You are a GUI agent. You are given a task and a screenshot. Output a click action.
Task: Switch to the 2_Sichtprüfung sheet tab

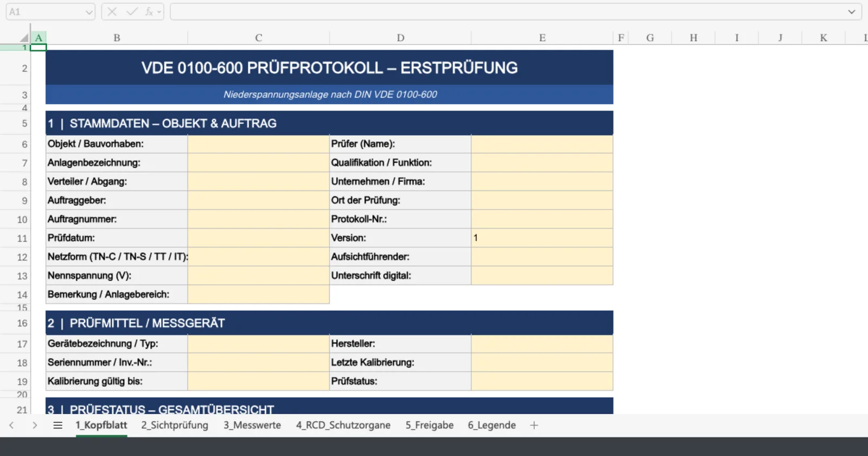175,425
